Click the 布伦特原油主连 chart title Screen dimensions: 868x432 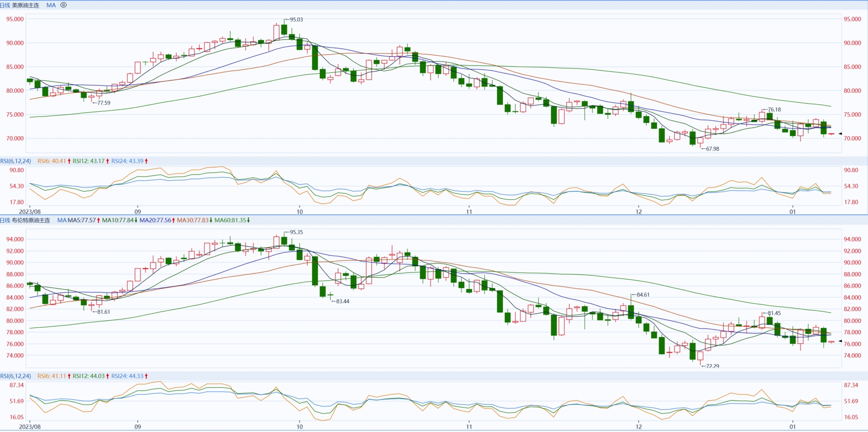click(x=31, y=221)
